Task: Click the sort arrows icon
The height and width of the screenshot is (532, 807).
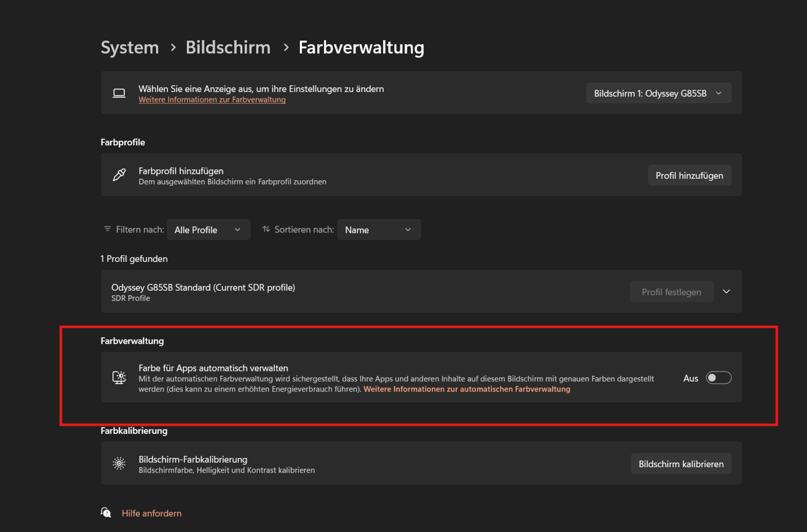Action: point(266,229)
